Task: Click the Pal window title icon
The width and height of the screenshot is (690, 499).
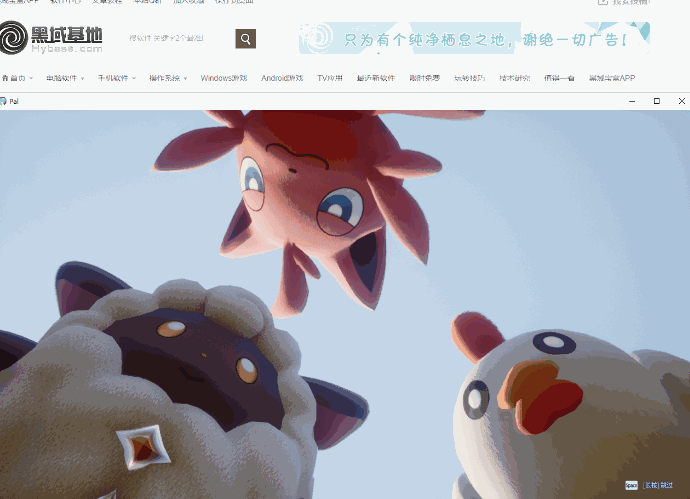Action: click(x=3, y=102)
